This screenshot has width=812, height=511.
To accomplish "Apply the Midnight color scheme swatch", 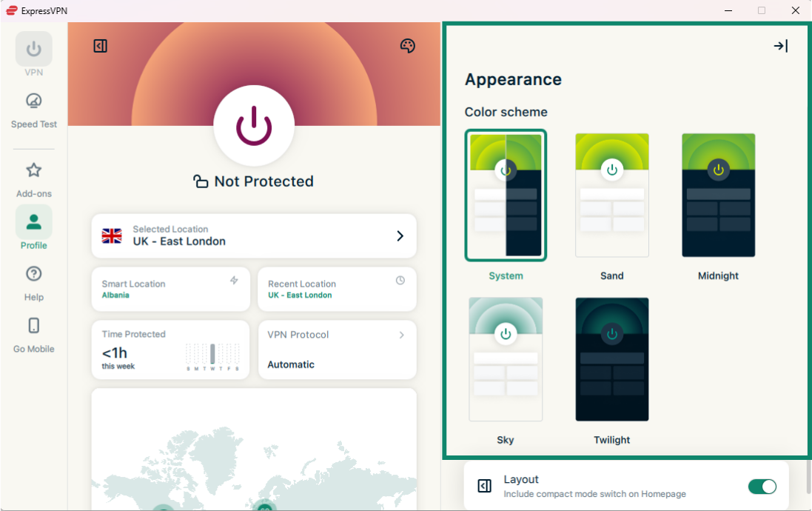I will tap(718, 196).
